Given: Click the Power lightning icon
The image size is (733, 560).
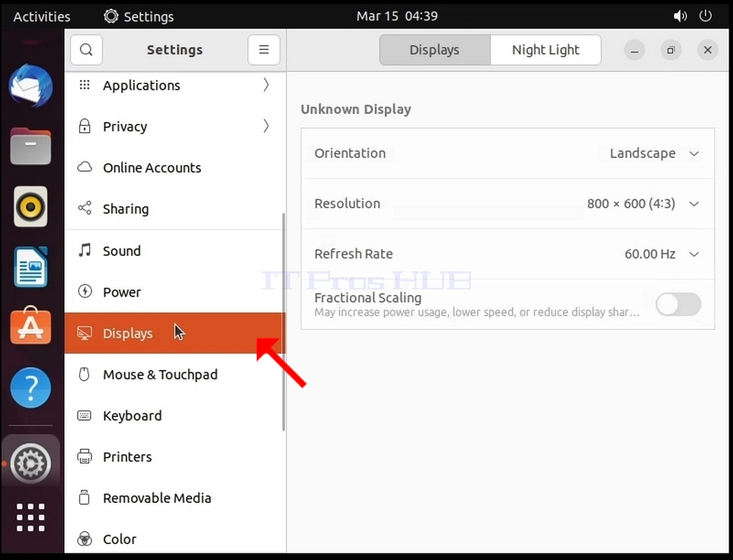Looking at the screenshot, I should 85,292.
